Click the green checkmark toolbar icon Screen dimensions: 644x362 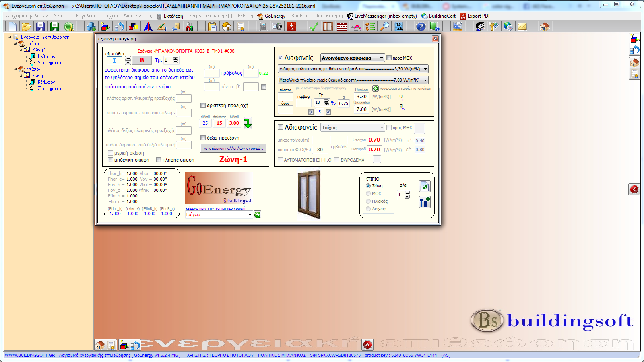coord(314,27)
